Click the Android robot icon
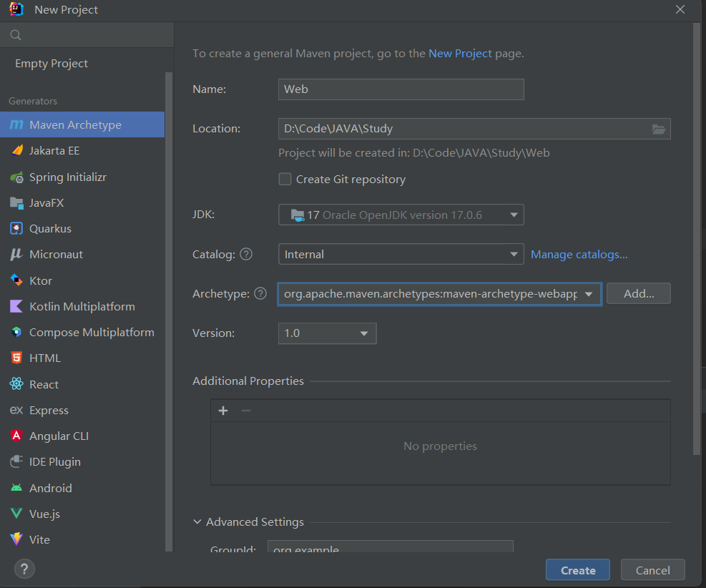This screenshot has width=706, height=588. [x=16, y=488]
